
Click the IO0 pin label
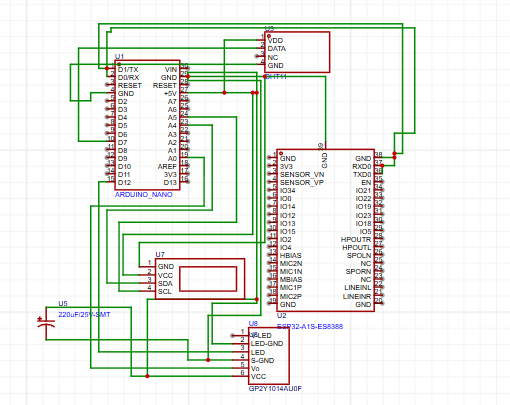tap(286, 199)
